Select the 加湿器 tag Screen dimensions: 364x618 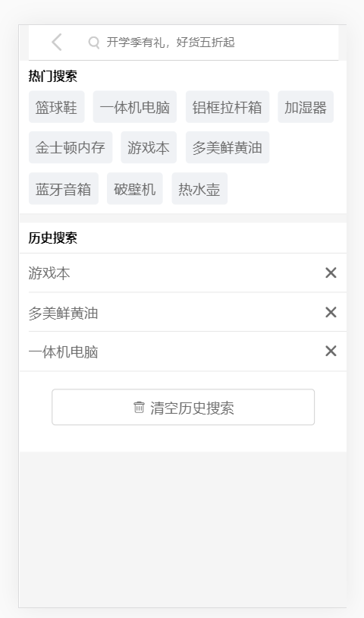(306, 107)
